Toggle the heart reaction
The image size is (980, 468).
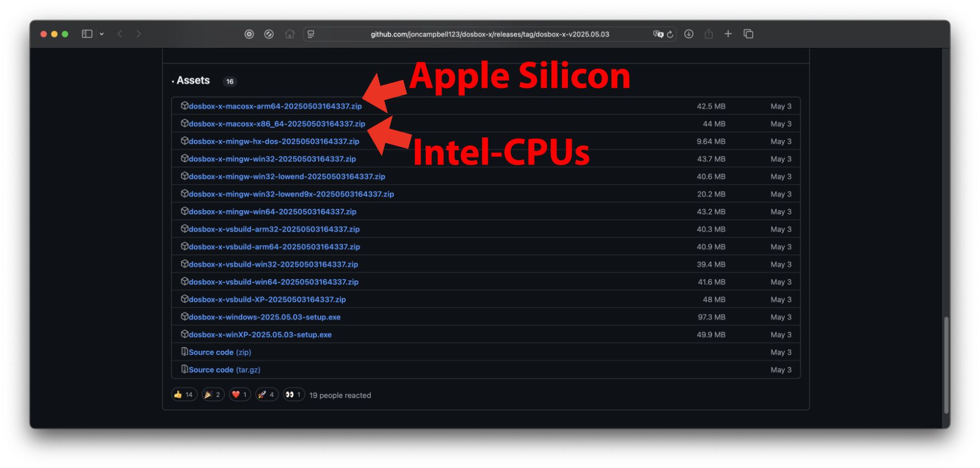(x=240, y=394)
